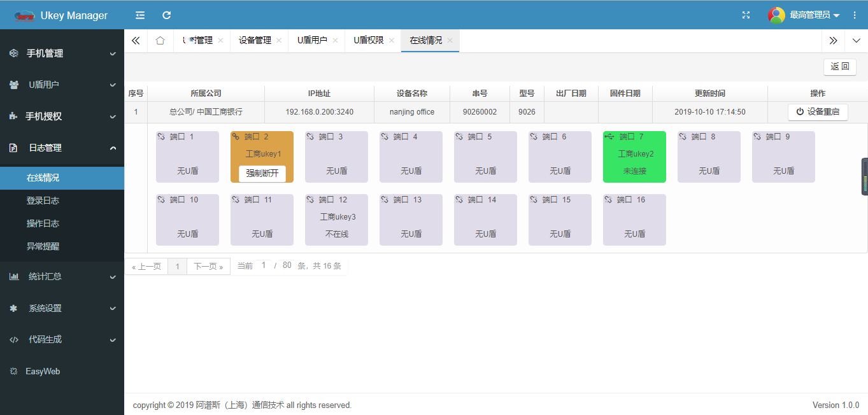Click the unlink icon on 端口 1 card
Screen dimensions: 868x415
tap(161, 136)
